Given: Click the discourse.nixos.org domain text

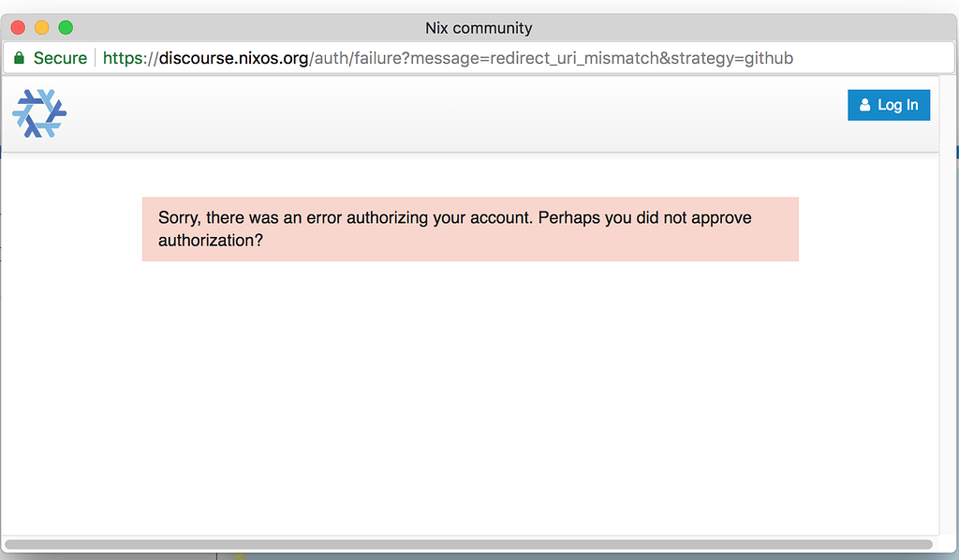Looking at the screenshot, I should point(232,57).
